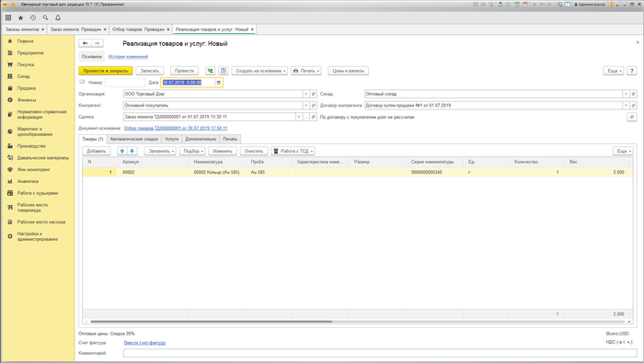Open History clock icon
644x363 pixels.
point(33,17)
